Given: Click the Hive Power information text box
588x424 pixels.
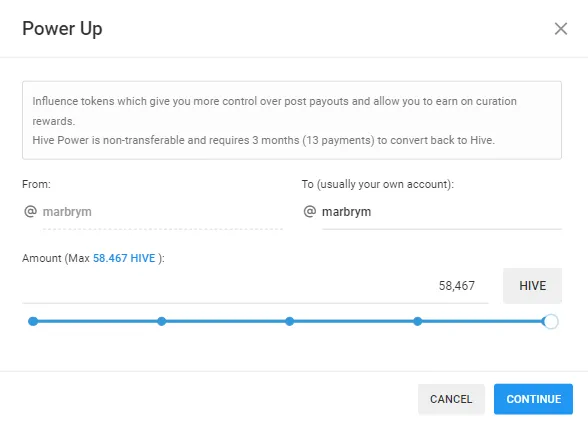Looking at the screenshot, I should coord(292,120).
